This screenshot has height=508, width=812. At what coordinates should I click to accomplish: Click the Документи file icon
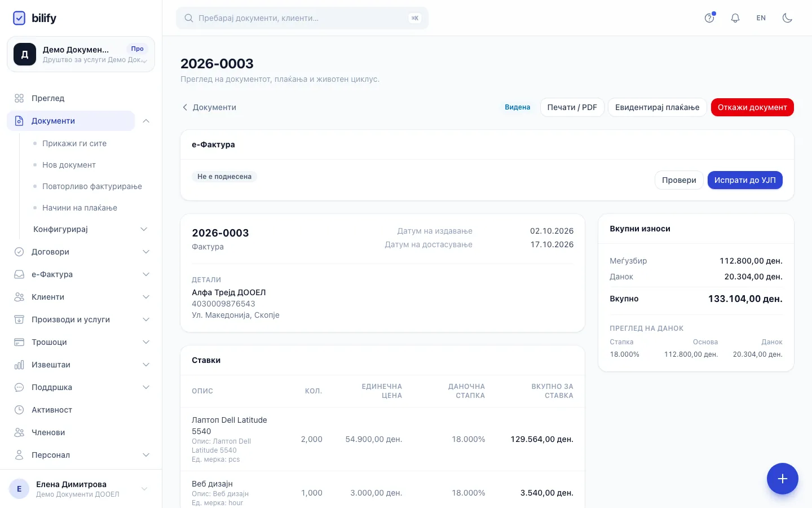click(19, 121)
